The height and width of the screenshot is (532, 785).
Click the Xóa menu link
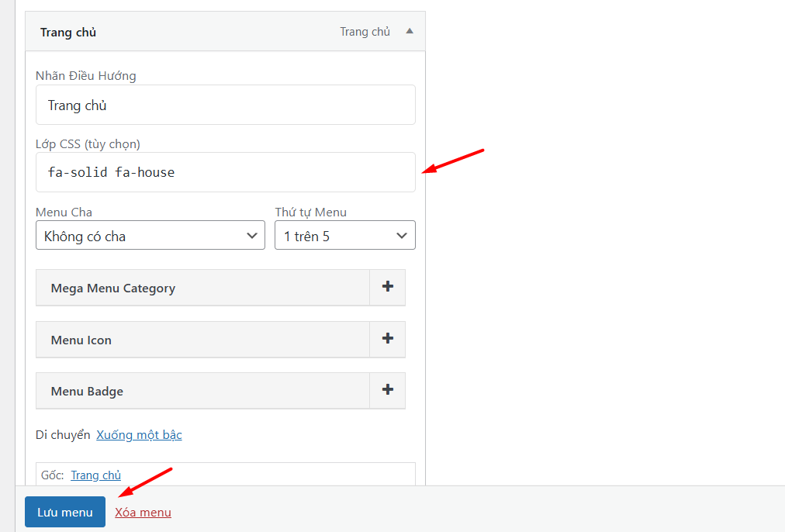pyautogui.click(x=143, y=512)
